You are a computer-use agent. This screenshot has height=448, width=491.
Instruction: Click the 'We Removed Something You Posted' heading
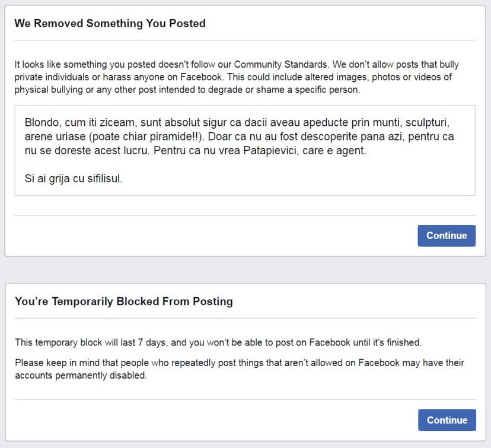[x=110, y=24]
